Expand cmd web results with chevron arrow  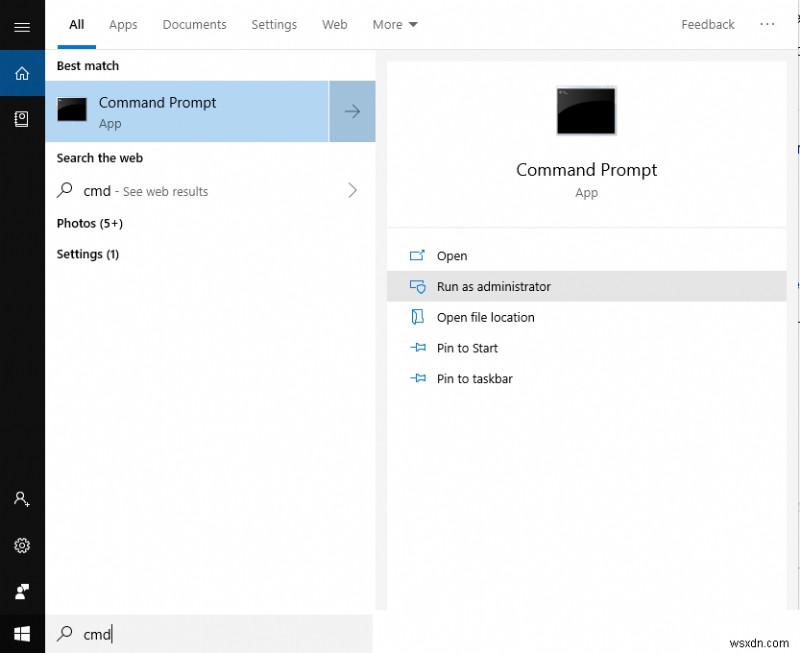tap(352, 190)
